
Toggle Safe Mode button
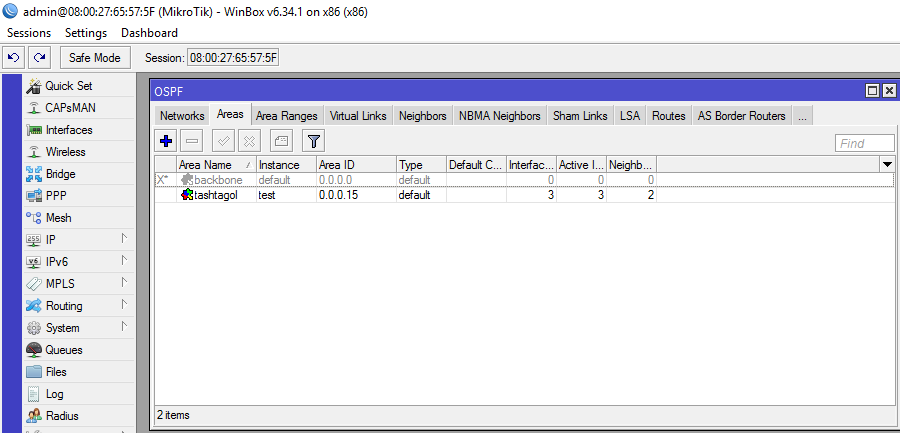[95, 57]
